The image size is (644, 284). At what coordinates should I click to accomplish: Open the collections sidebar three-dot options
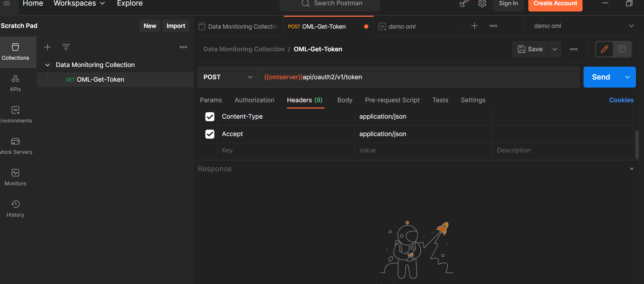[x=183, y=47]
